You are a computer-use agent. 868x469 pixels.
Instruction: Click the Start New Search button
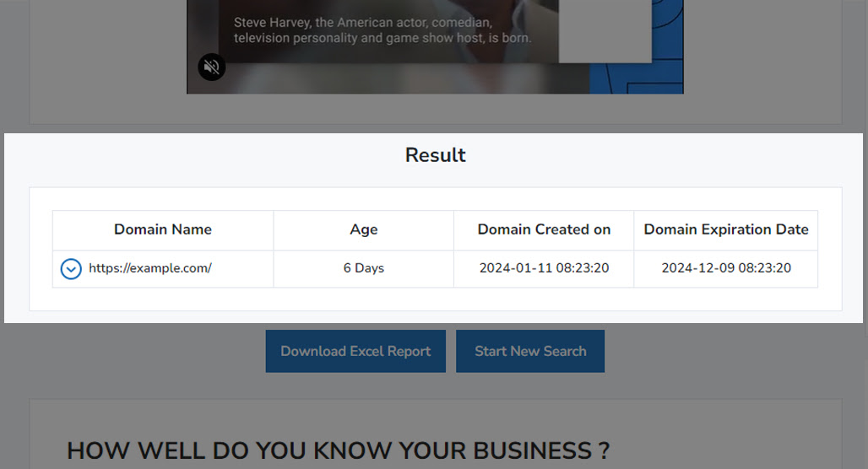pos(530,351)
